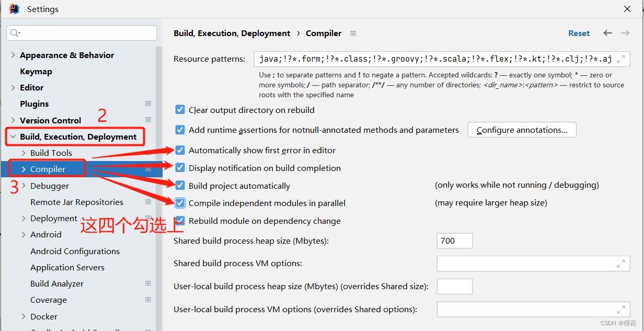Screen dimensions: 644x331
Task: Open the Keymap settings page
Action: 36,72
